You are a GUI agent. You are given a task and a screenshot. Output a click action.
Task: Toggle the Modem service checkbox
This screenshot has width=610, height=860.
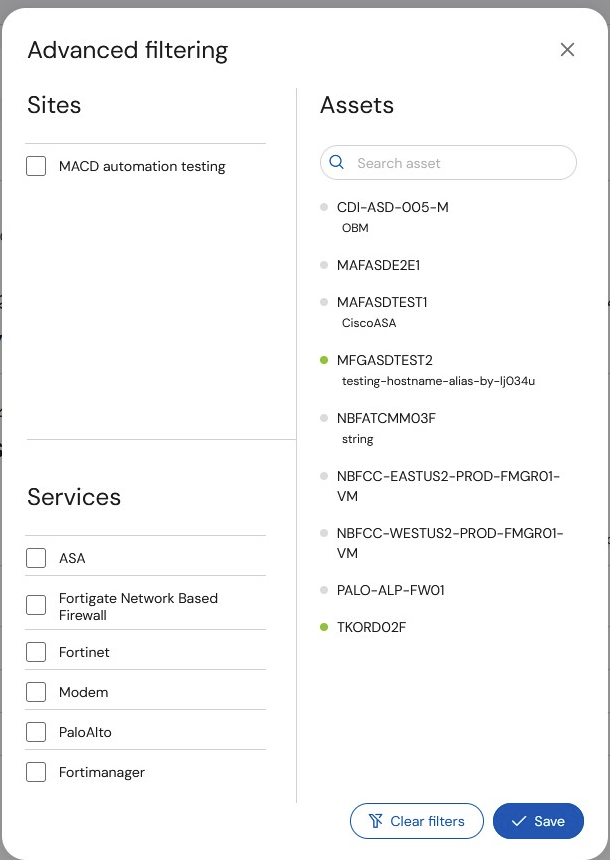36,692
